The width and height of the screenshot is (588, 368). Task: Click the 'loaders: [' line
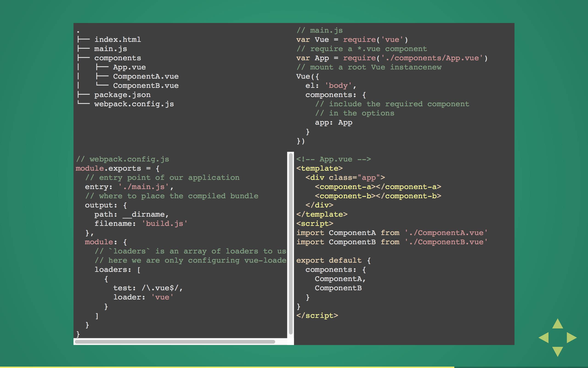[118, 270]
